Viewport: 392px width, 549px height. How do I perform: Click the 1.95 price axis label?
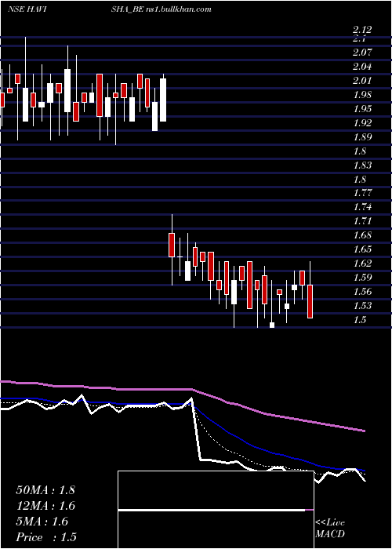click(362, 109)
